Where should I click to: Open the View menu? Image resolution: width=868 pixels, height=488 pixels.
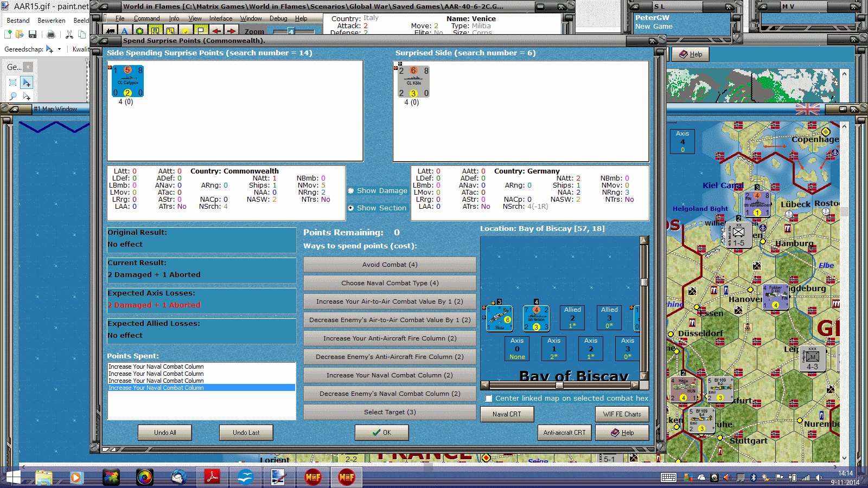pyautogui.click(x=195, y=18)
